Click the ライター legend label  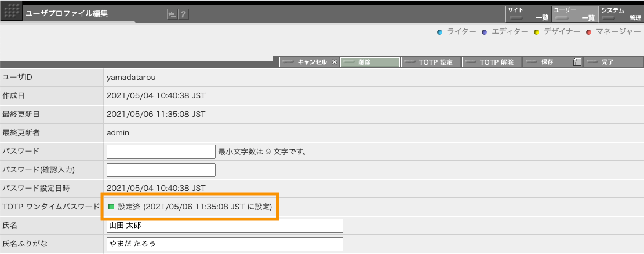(461, 32)
